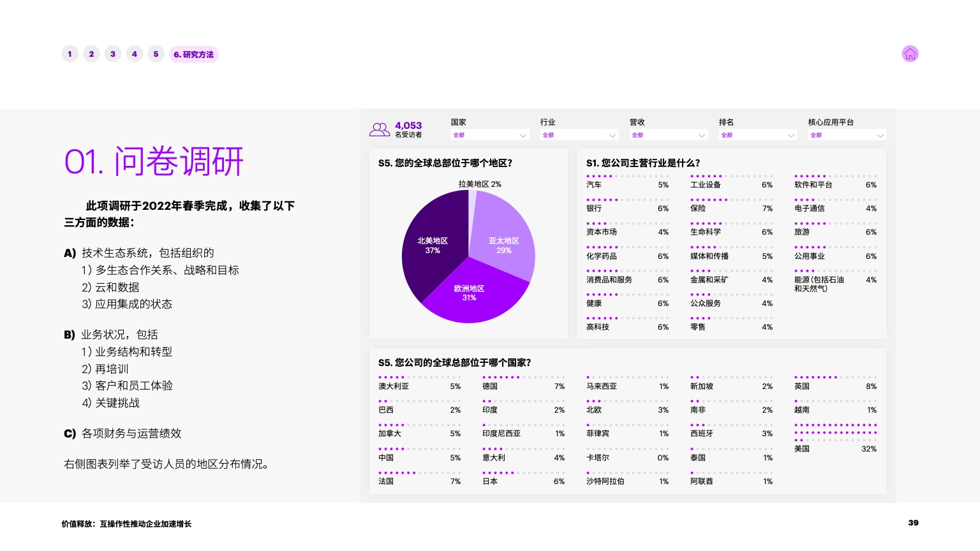Screen dimensions: 980x551
Task: Open the 核心应用平台 dropdown
Action: click(x=847, y=135)
